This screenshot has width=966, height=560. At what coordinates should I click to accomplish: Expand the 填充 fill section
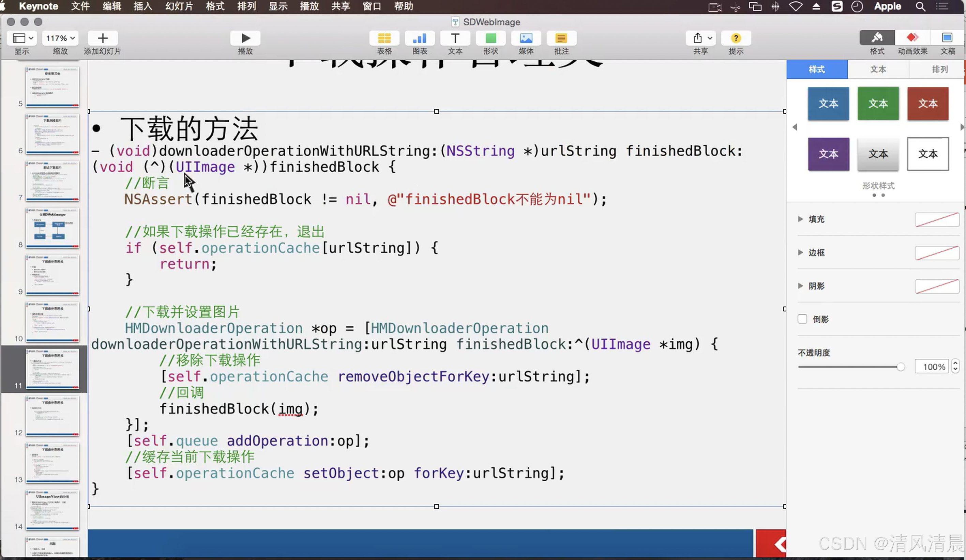point(800,219)
